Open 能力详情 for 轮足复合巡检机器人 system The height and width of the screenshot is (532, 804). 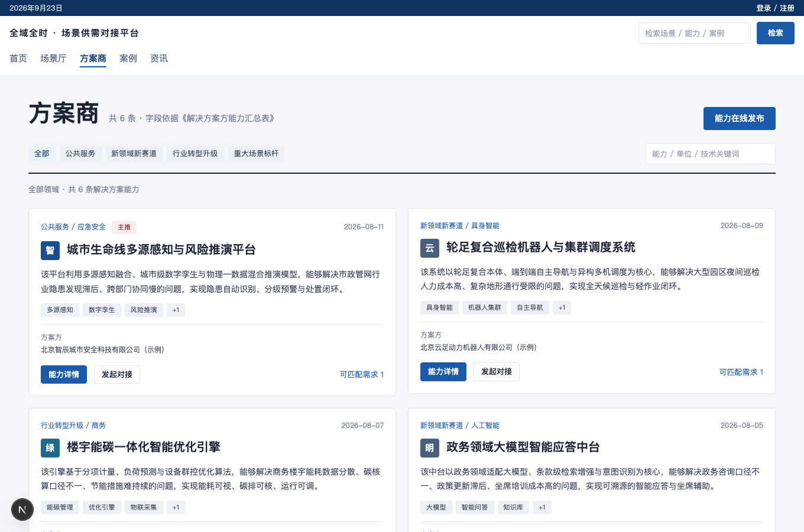click(x=443, y=372)
